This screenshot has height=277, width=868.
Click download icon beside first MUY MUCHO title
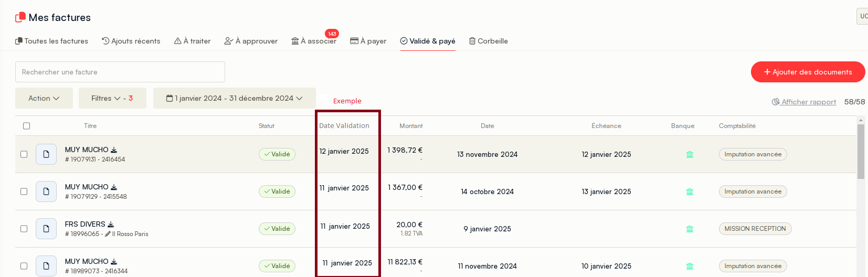pos(114,150)
